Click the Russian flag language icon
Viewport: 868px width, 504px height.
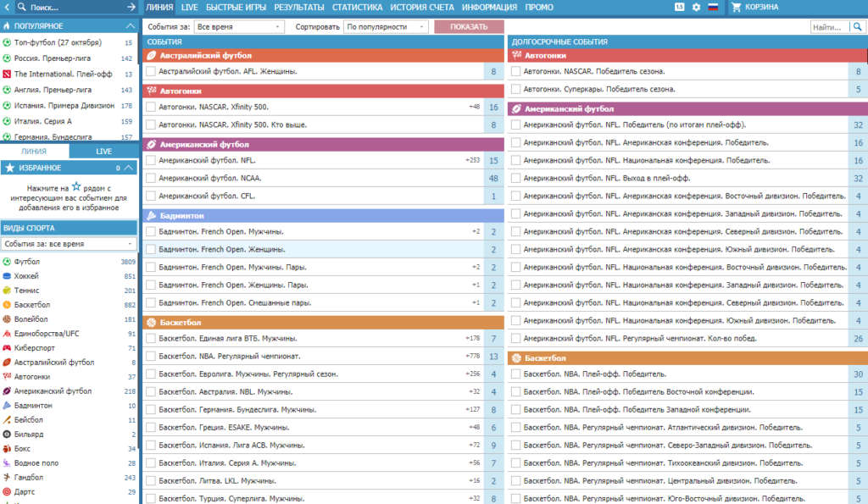tap(713, 7)
